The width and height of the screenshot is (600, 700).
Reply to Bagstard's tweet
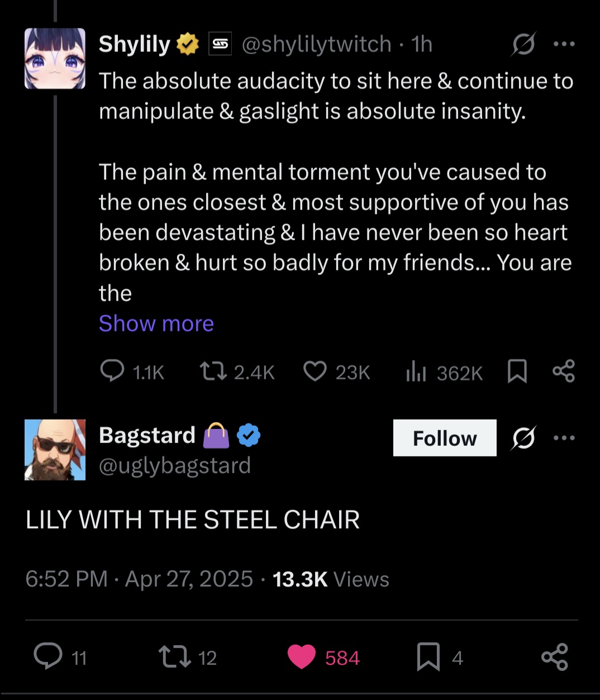point(48,656)
